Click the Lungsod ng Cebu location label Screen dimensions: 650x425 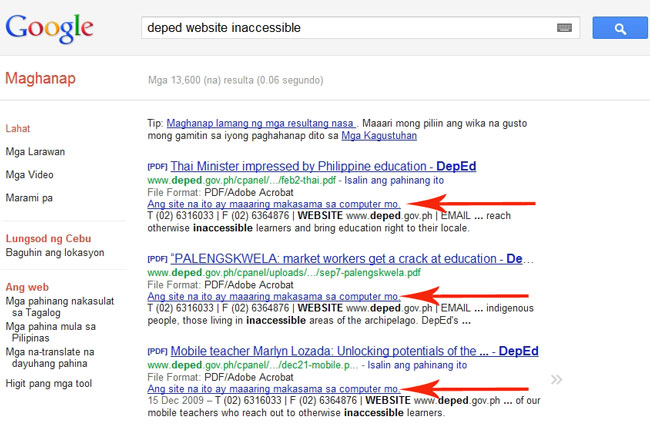[48, 239]
